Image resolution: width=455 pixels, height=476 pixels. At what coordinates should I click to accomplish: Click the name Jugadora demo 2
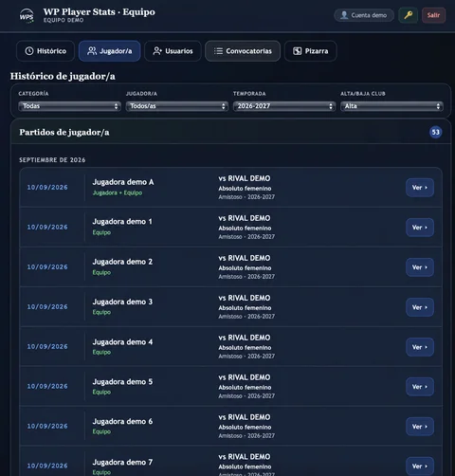click(122, 262)
